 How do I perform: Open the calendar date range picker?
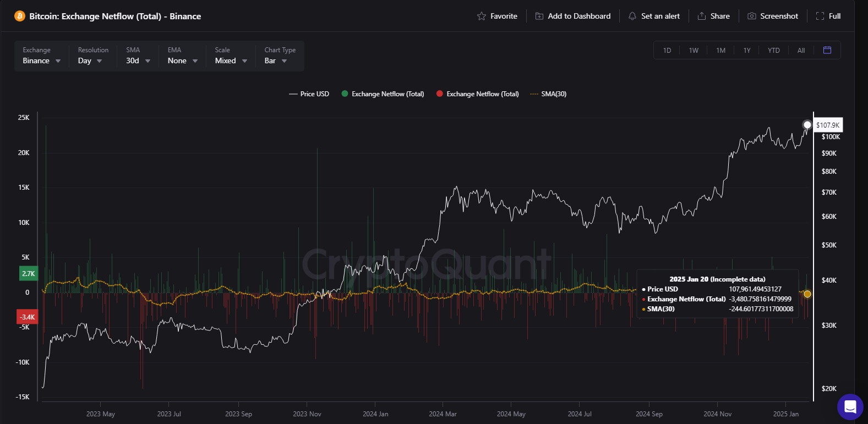tap(827, 50)
